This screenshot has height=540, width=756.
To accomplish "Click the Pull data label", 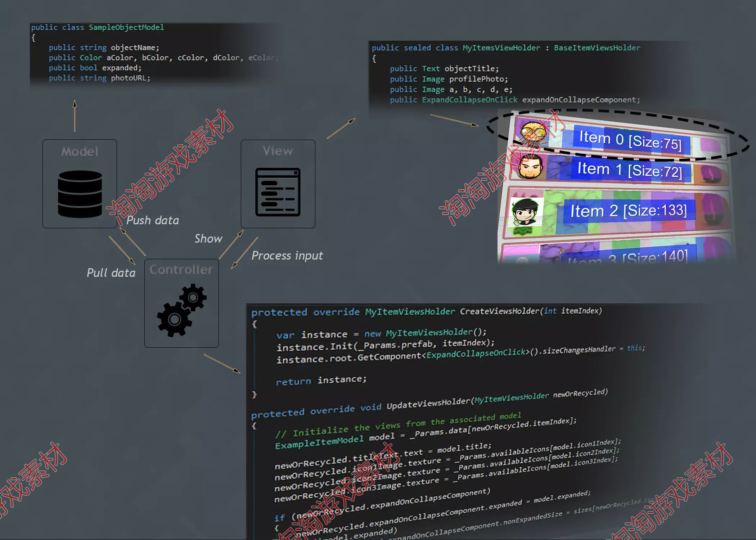I will 111,273.
